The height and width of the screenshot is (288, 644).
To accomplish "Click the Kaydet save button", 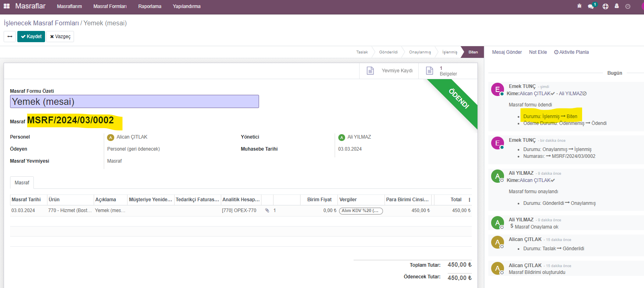I will coord(31,37).
